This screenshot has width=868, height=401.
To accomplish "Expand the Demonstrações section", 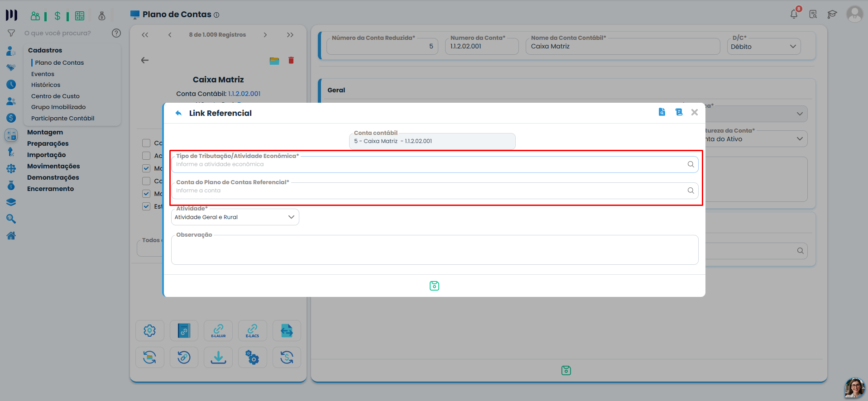I will 53,177.
